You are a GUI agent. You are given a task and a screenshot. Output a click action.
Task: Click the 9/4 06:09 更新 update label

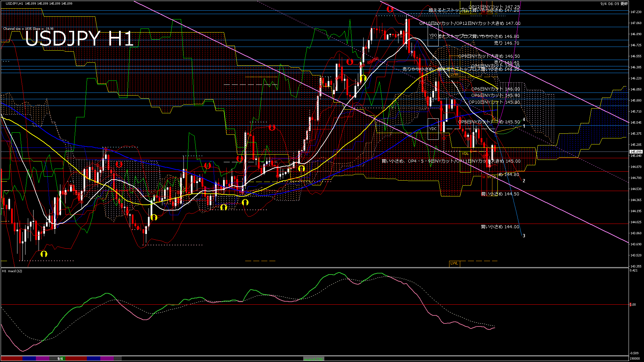click(x=614, y=4)
